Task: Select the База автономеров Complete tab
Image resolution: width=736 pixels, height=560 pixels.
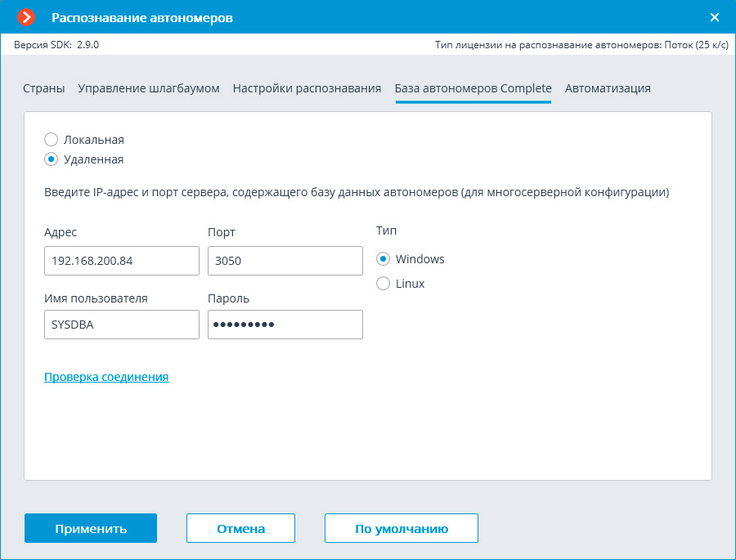Action: [473, 88]
